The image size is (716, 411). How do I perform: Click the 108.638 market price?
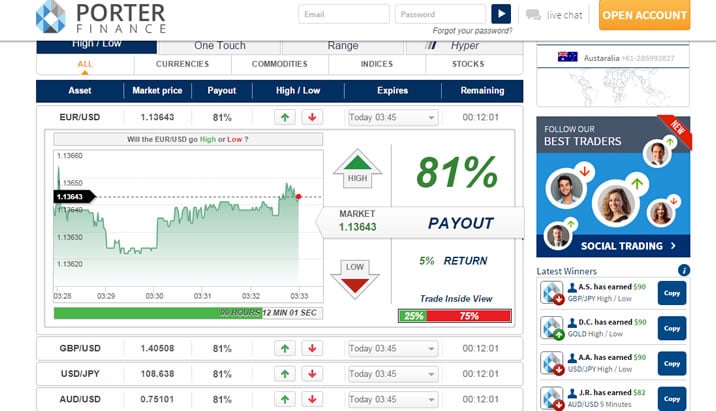point(157,374)
